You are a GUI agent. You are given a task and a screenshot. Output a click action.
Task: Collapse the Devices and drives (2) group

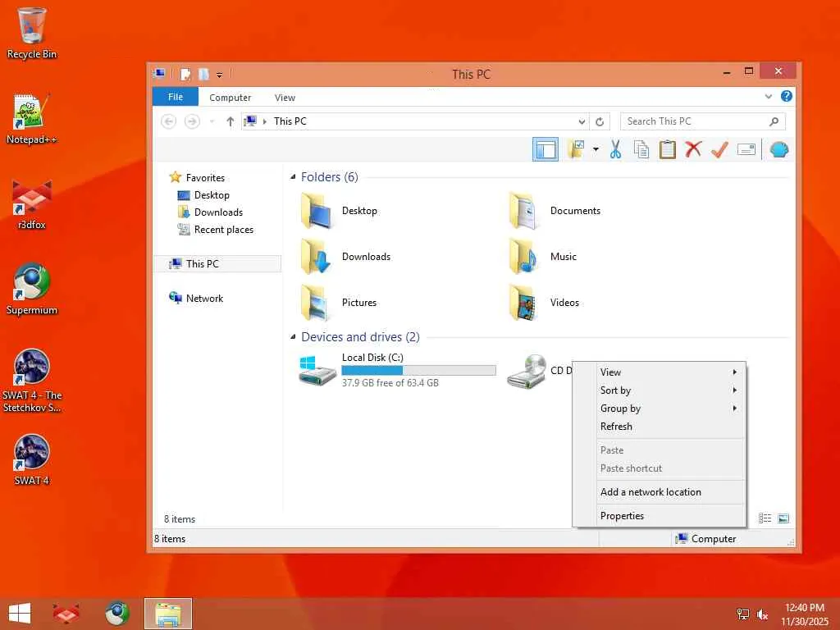tap(293, 337)
